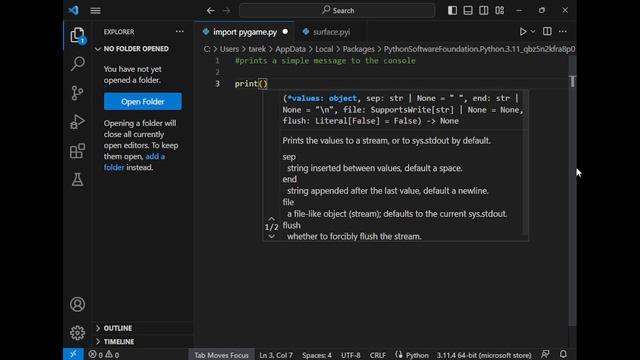Open the Customize Layout icon
The image size is (640, 360).
(x=500, y=10)
